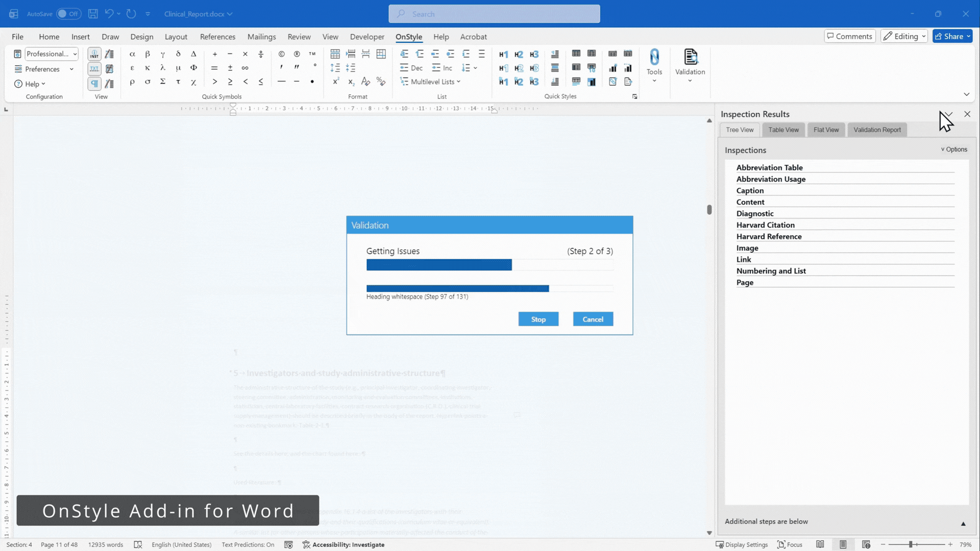The image size is (980, 551).
Task: Click the document export quick style icon
Action: tap(628, 82)
